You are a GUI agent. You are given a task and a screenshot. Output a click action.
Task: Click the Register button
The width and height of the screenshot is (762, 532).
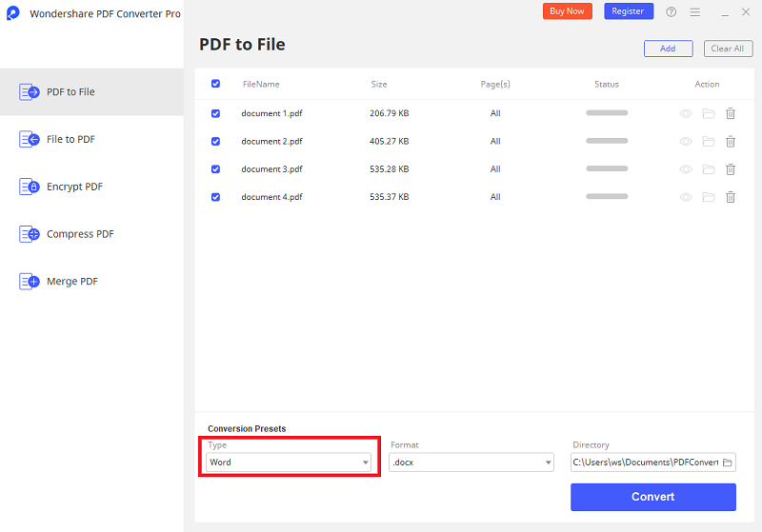coord(629,11)
